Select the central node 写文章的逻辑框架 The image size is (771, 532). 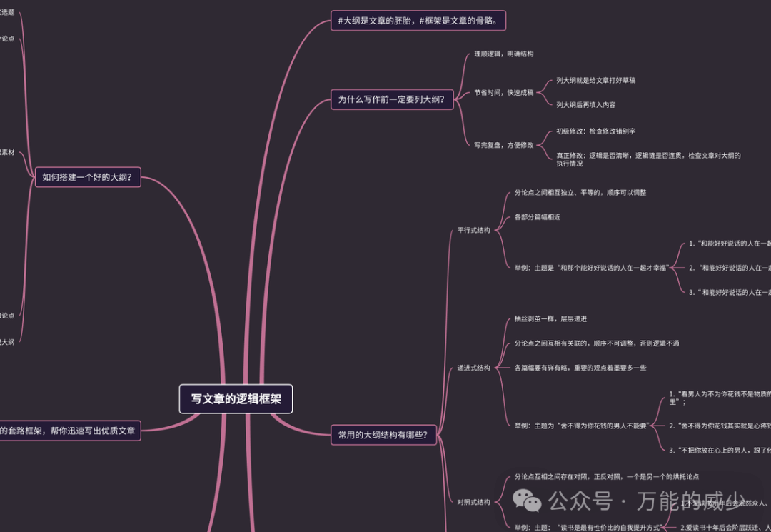[x=236, y=398]
